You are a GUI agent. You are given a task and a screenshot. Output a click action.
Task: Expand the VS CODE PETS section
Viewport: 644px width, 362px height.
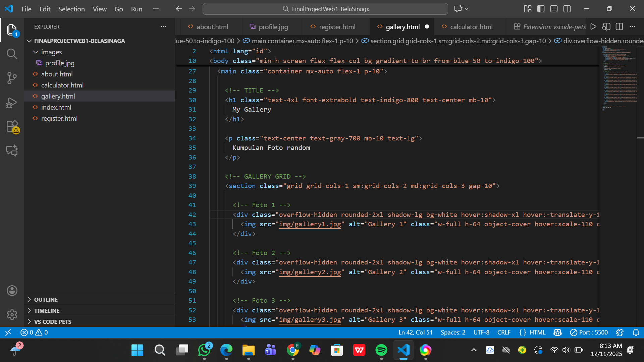(52, 322)
